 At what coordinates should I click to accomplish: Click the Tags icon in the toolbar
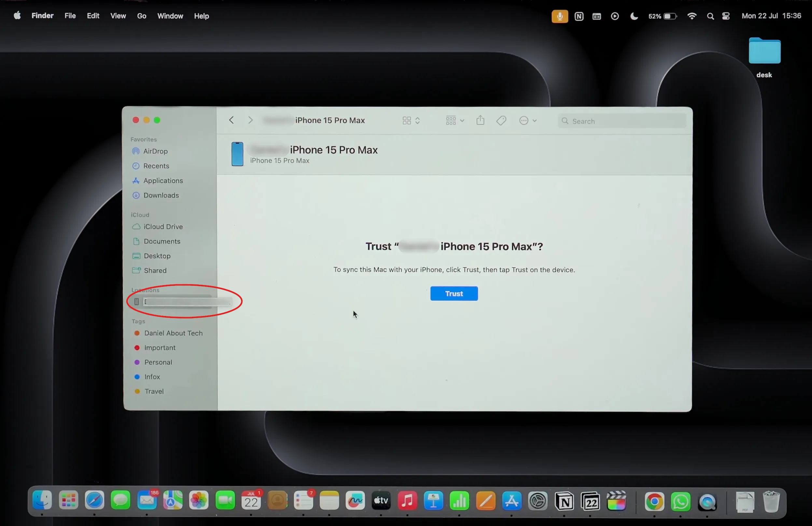(501, 120)
